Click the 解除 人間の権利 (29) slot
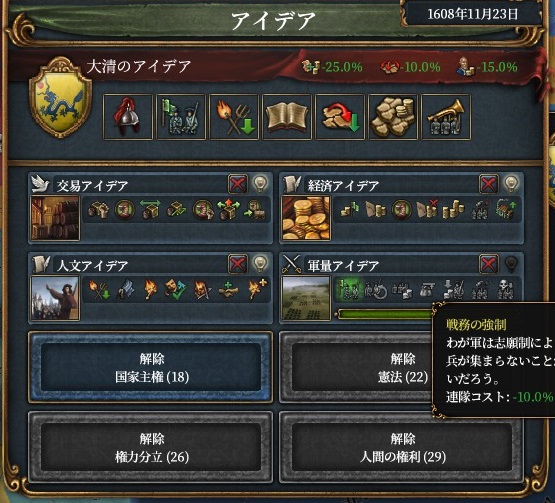This screenshot has height=503, width=555. (x=402, y=447)
